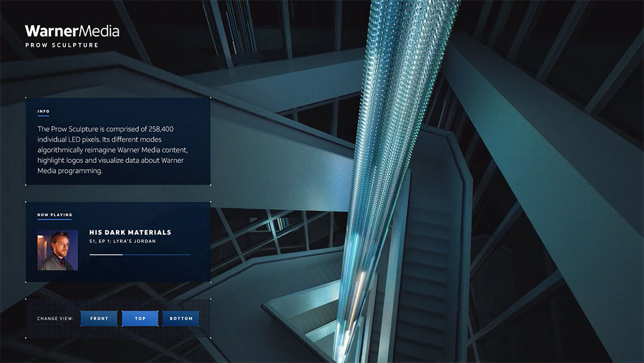The image size is (644, 363).
Task: Click the CHANGE VIEW: label
Action: (x=55, y=319)
